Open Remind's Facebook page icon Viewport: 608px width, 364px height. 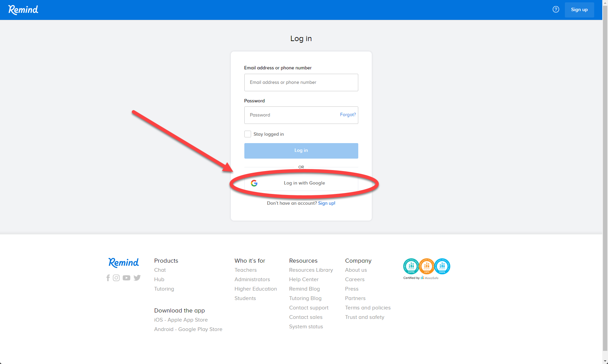pos(108,278)
